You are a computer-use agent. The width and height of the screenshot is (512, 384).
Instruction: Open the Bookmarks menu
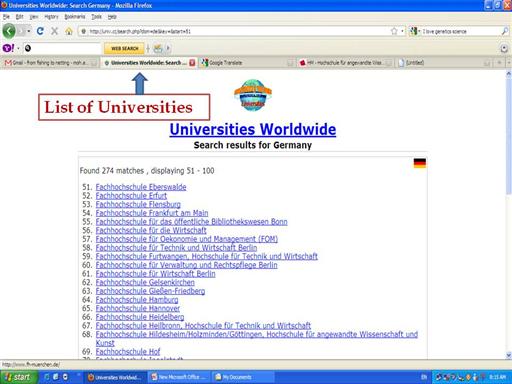(x=75, y=17)
